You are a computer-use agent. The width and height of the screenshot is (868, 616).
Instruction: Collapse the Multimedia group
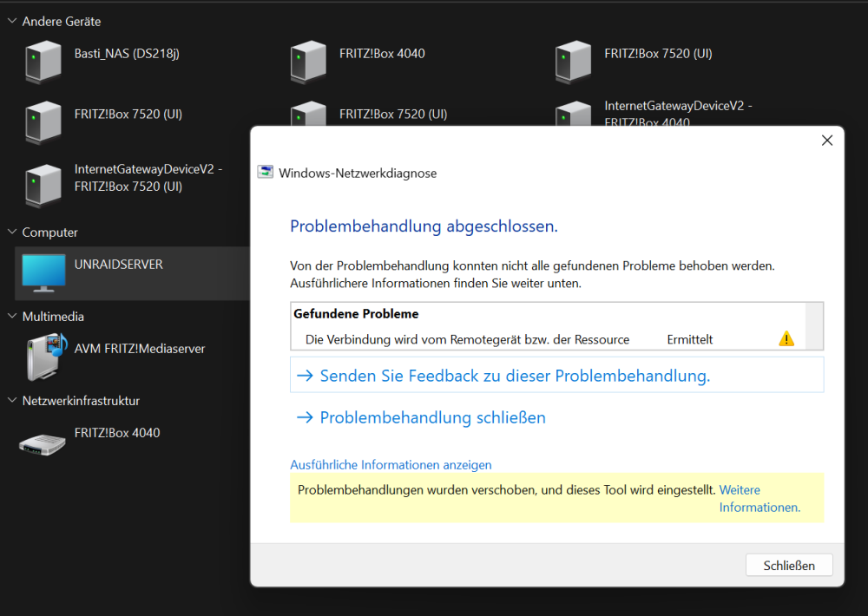click(11, 316)
